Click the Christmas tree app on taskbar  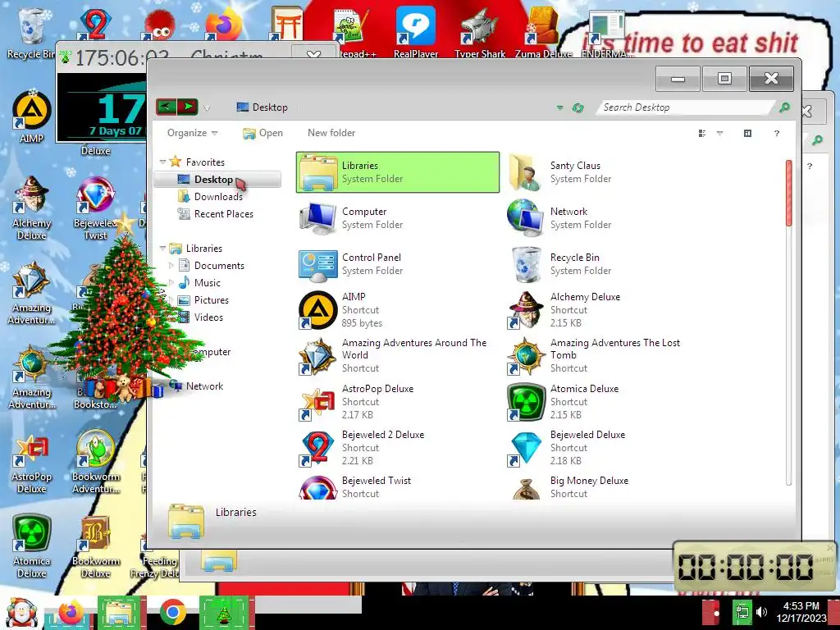224,613
